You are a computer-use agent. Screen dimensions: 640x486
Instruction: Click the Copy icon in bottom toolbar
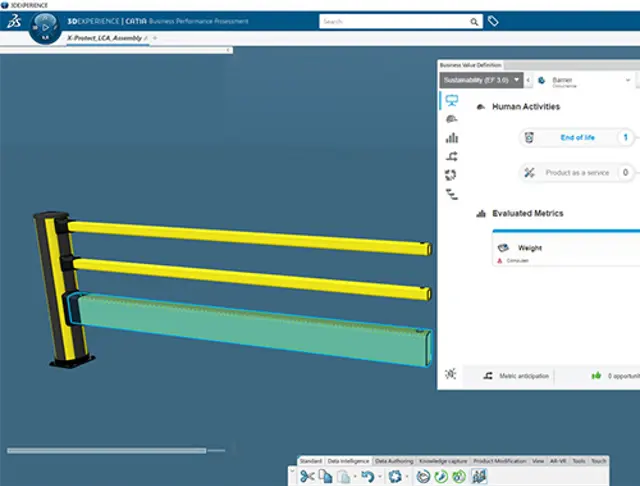pos(325,476)
